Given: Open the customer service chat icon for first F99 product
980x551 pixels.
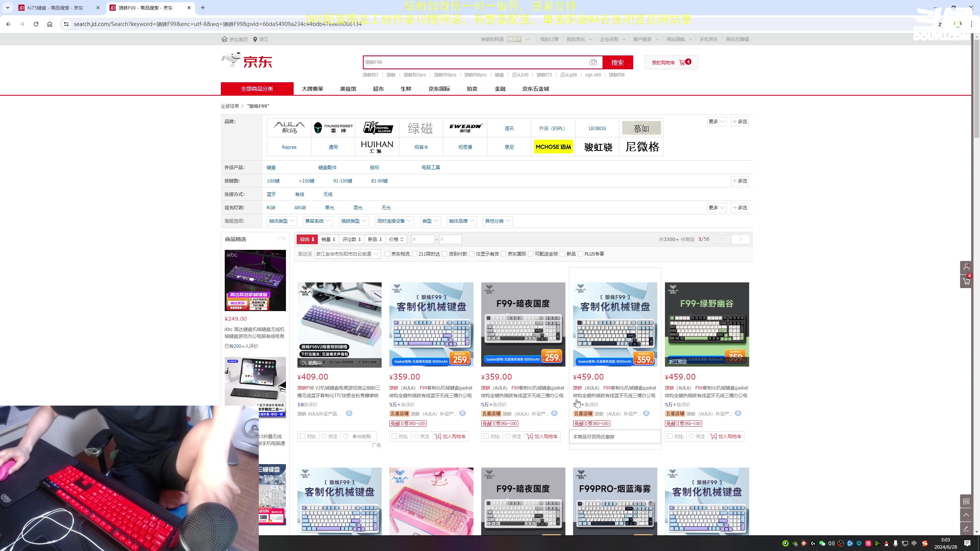Looking at the screenshot, I should pyautogui.click(x=462, y=414).
